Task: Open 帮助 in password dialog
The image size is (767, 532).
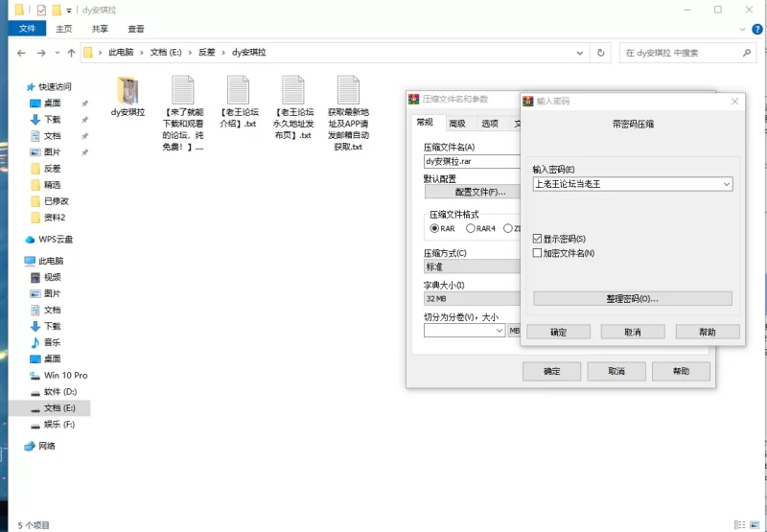Action: 708,332
